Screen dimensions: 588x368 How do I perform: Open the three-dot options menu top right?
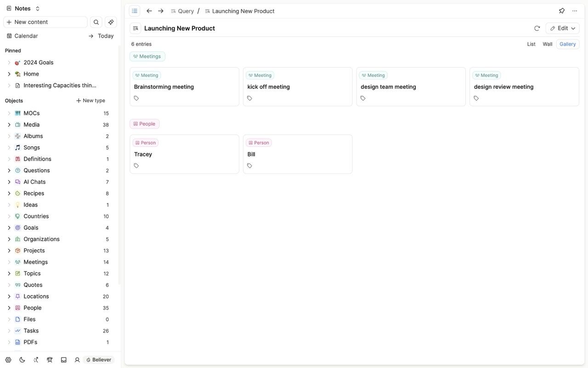point(574,10)
